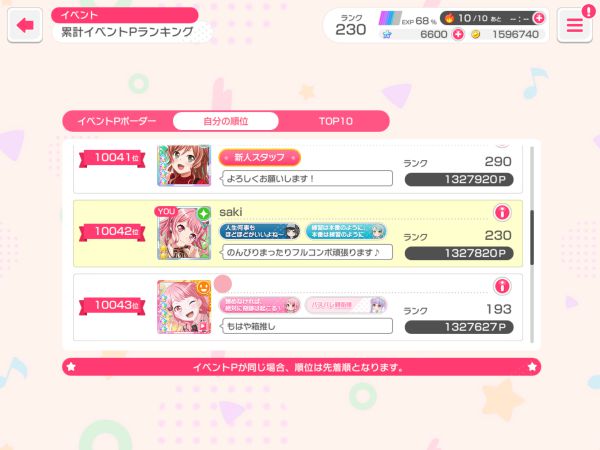This screenshot has height=450, width=600.
Task: Tap the 1327920P points bar
Action: click(x=459, y=179)
